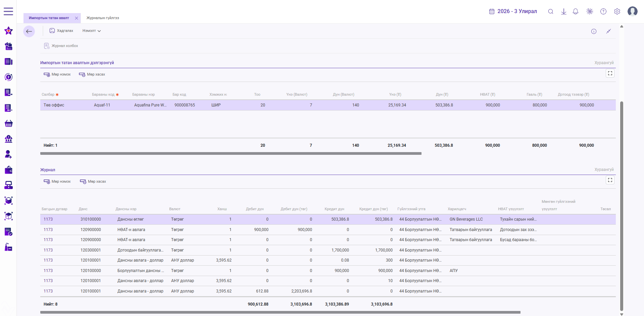Click the info circle icon
This screenshot has width=644, height=316.
[x=594, y=31]
